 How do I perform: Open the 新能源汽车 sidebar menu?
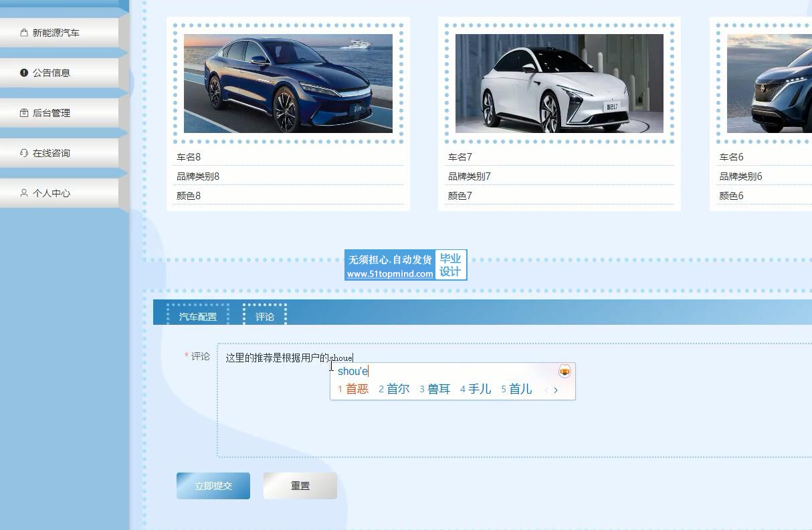click(60, 32)
